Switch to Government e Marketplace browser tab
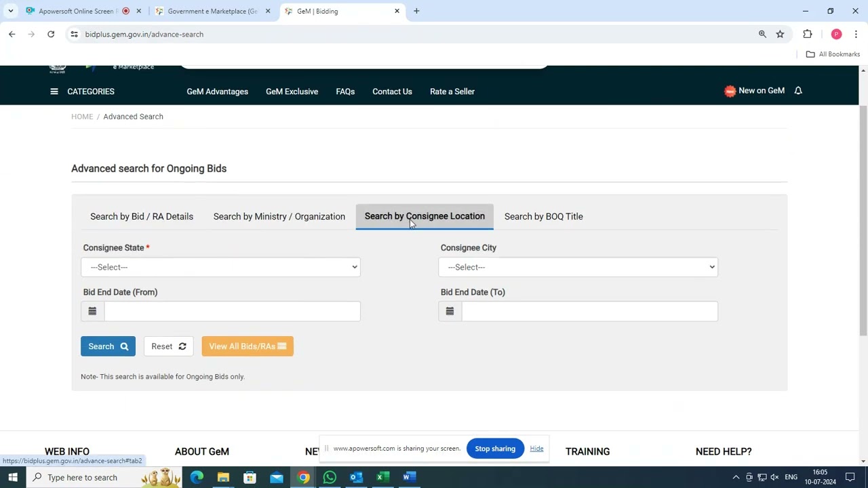The width and height of the screenshot is (868, 488). click(x=212, y=11)
